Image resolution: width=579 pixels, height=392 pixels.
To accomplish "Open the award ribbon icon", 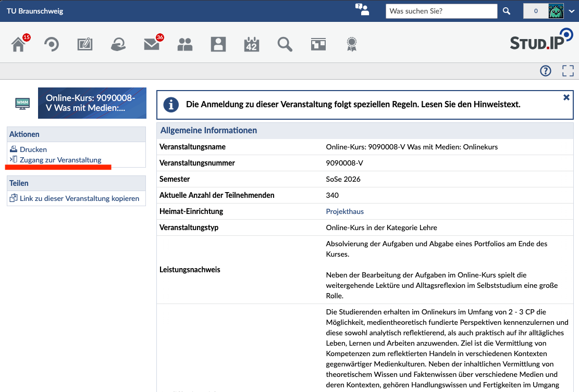I will click(x=352, y=44).
